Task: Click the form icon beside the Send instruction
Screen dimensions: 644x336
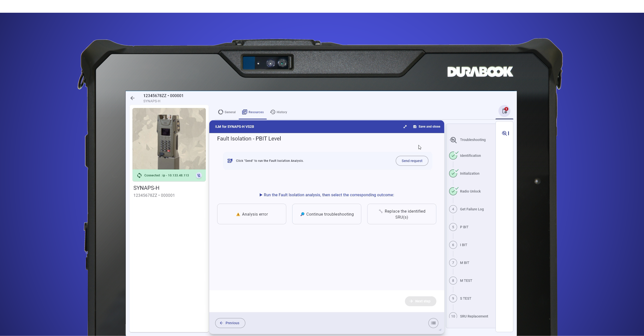Action: point(230,161)
